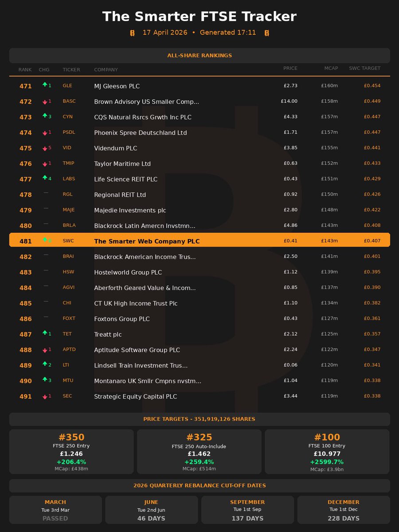Click the £160m market cap value
The image size is (399, 532).
tap(329, 86)
